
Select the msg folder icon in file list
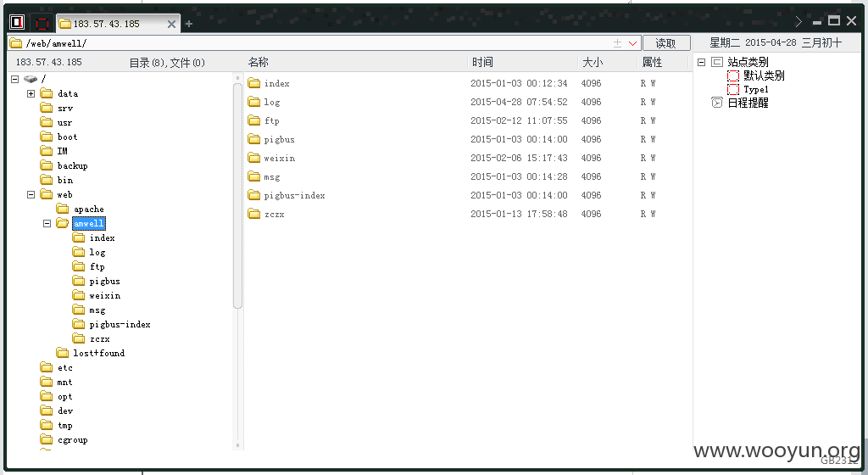tap(254, 176)
